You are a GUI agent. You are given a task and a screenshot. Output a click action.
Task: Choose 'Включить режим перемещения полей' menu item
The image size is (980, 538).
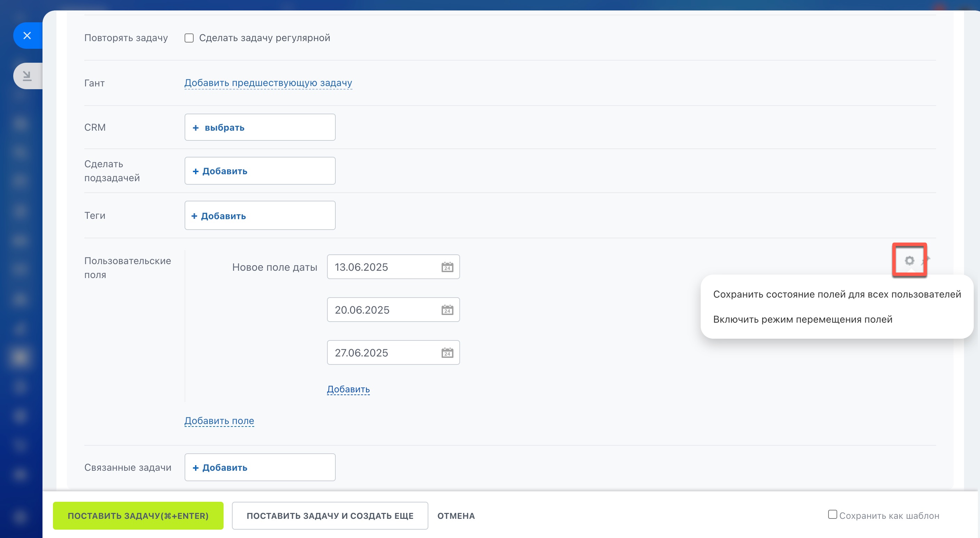click(803, 320)
